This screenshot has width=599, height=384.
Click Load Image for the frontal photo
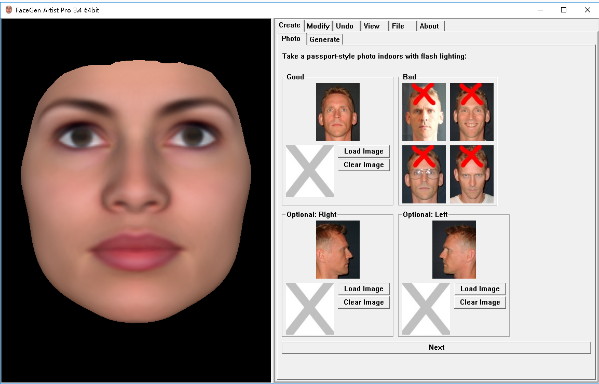coord(364,151)
